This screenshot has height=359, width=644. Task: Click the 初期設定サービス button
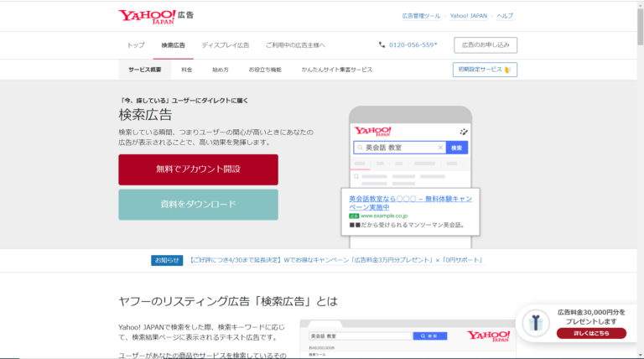pos(485,70)
